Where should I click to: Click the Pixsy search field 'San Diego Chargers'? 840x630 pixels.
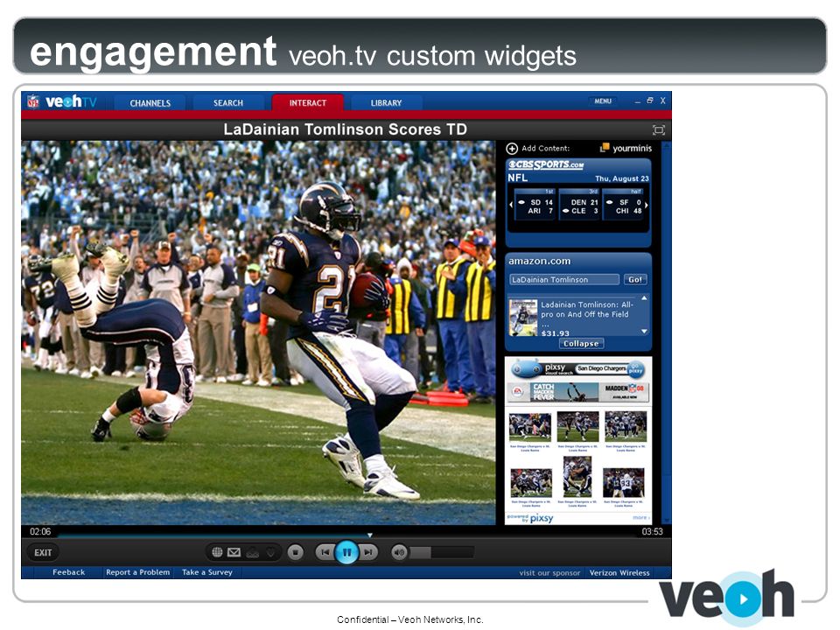point(601,368)
